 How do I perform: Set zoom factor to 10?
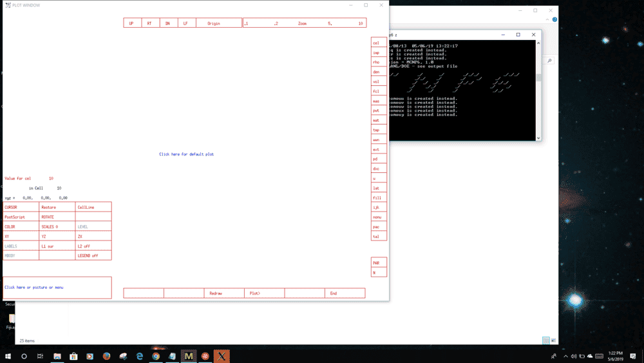click(x=360, y=23)
